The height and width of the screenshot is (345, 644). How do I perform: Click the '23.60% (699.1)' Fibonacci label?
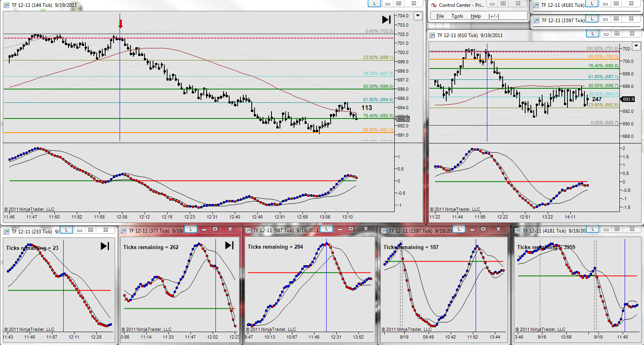click(x=378, y=57)
